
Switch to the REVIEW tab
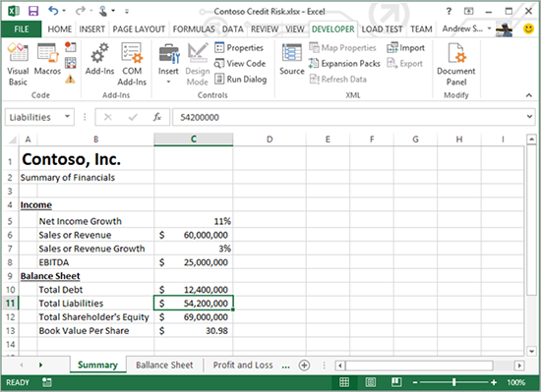click(x=265, y=29)
